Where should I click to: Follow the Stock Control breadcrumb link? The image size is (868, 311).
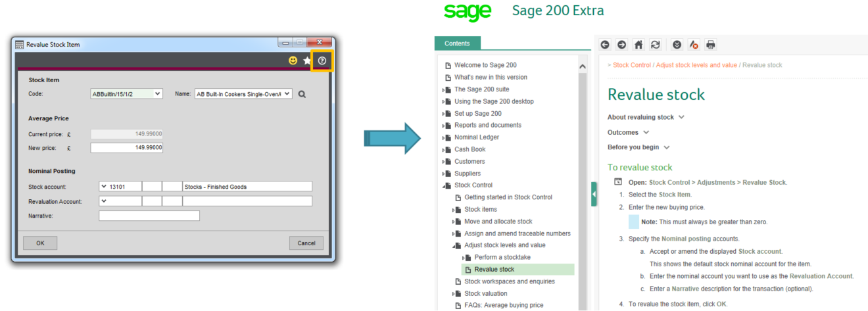pos(632,65)
